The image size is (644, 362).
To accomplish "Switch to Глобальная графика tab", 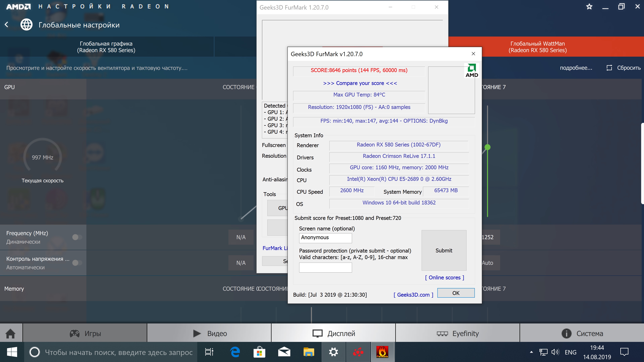I will pyautogui.click(x=106, y=47).
